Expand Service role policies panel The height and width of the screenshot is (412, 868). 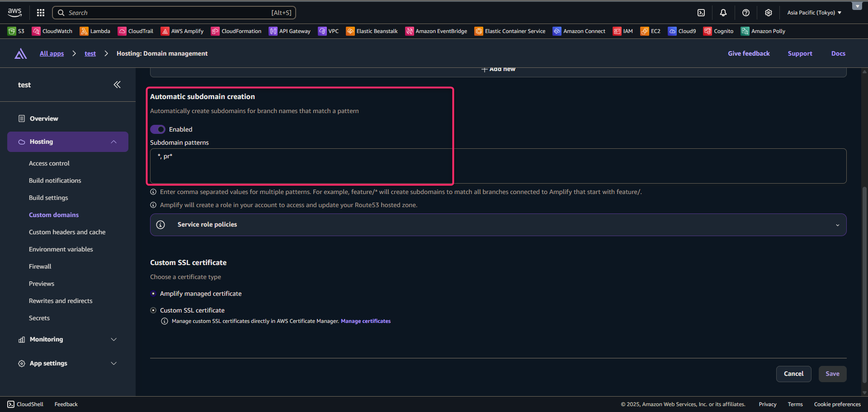tap(498, 225)
